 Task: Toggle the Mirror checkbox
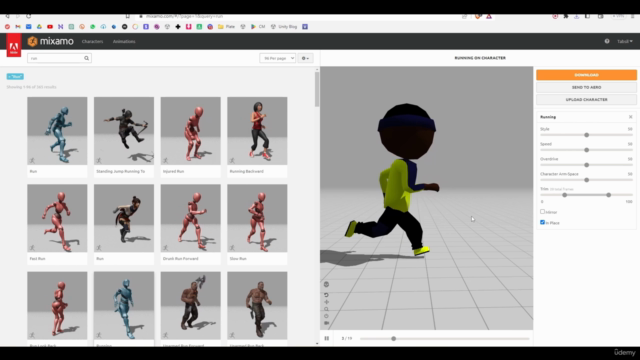[x=542, y=211]
